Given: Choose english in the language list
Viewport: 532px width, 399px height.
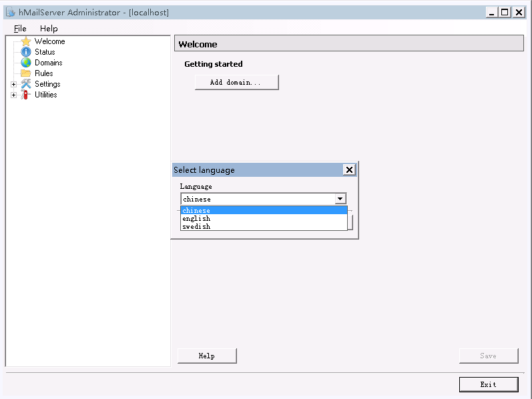Looking at the screenshot, I should (x=264, y=218).
